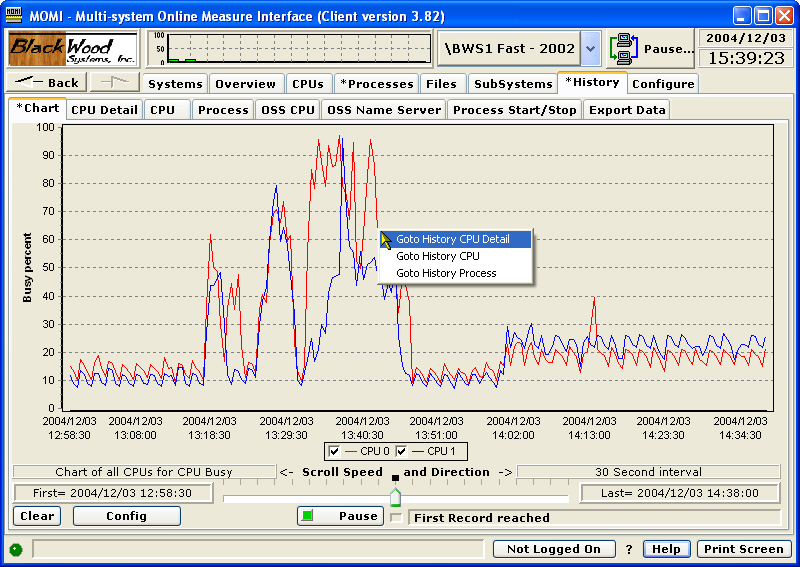Click the Scroll Speed slider handle
800x567 pixels.
coord(395,496)
